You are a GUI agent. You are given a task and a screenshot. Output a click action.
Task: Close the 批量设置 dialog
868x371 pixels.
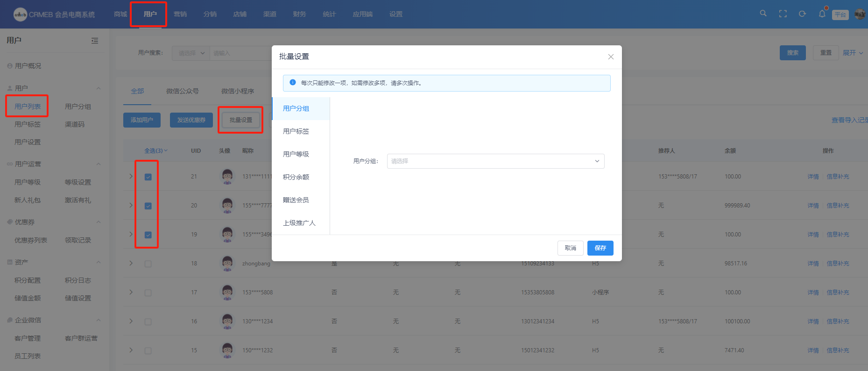click(611, 57)
